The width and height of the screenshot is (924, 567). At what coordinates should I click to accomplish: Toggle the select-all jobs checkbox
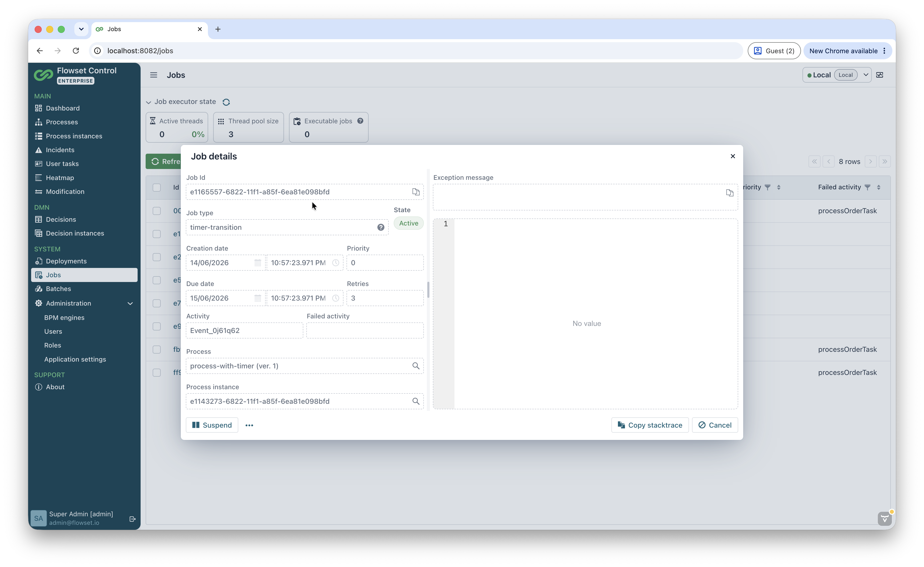(x=157, y=188)
